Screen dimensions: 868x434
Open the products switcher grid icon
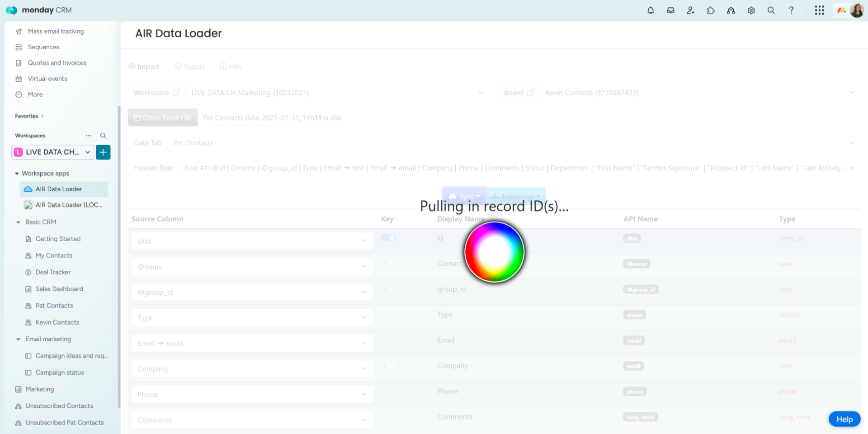pyautogui.click(x=819, y=10)
